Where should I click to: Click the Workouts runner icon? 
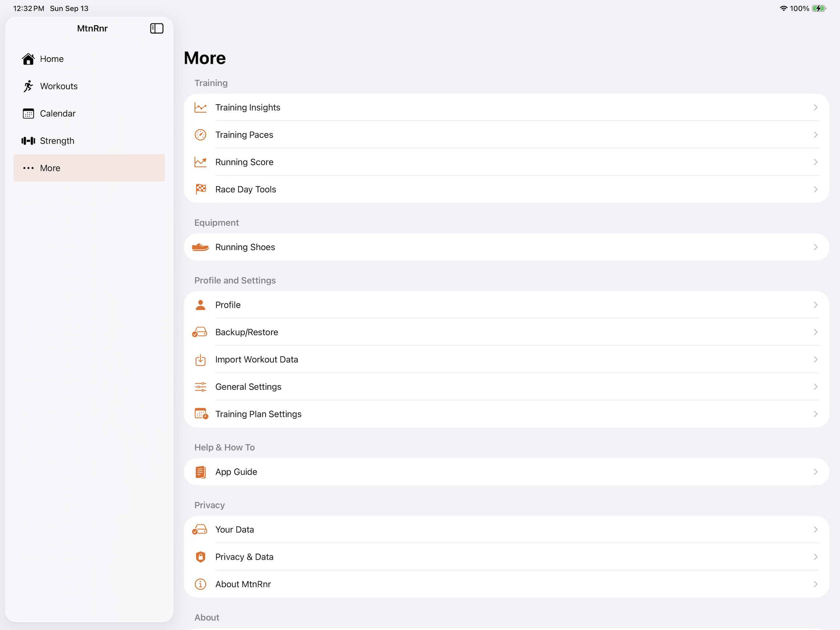(x=28, y=86)
